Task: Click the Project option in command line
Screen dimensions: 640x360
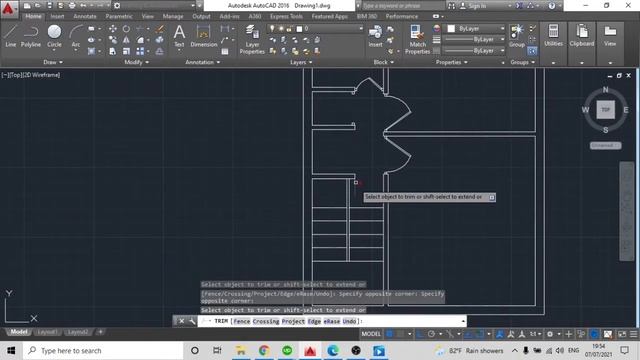Action: 293,321
